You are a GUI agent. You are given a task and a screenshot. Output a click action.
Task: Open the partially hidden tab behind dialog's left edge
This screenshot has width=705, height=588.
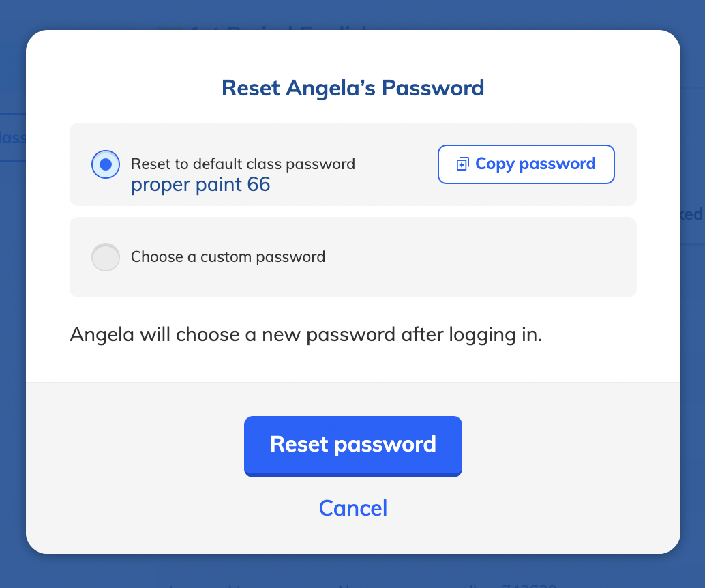pos(12,138)
